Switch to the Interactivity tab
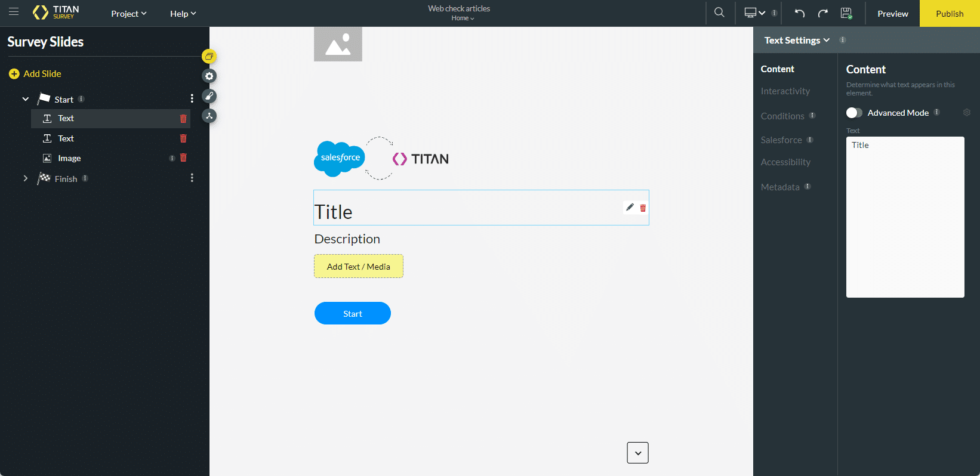This screenshot has width=980, height=476. coord(785,91)
